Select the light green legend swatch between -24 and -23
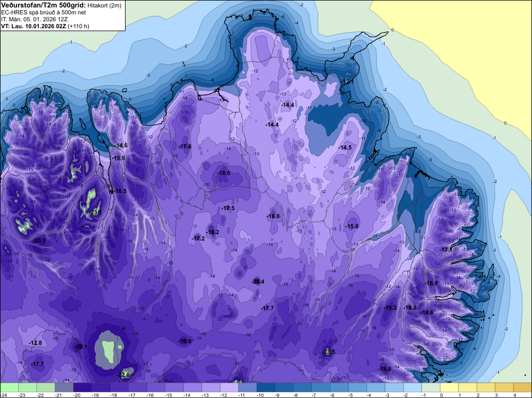532x398 pixels. (9, 387)
